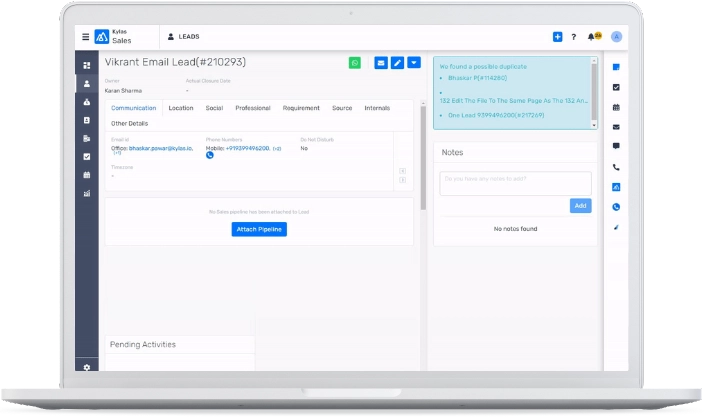The width and height of the screenshot is (704, 417).
Task: Open duplicate '132 Edit The File' link
Action: coord(514,101)
